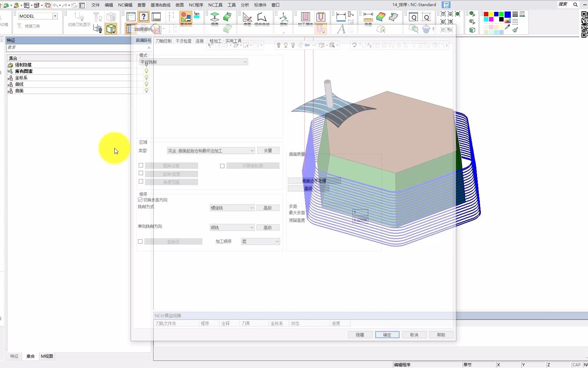
Task: Open the 铣削方式 螺旋铣 dropdown
Action: [x=232, y=208]
